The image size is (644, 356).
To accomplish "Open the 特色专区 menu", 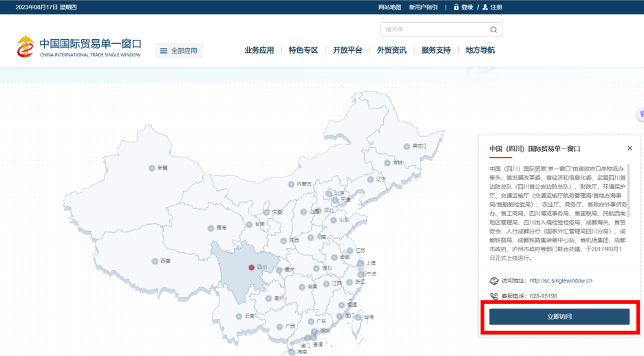I will point(303,50).
